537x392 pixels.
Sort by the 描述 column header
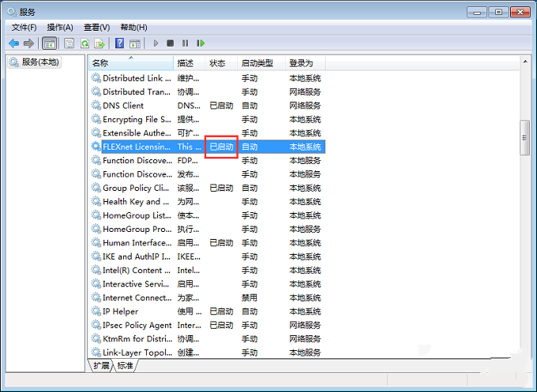[190, 63]
